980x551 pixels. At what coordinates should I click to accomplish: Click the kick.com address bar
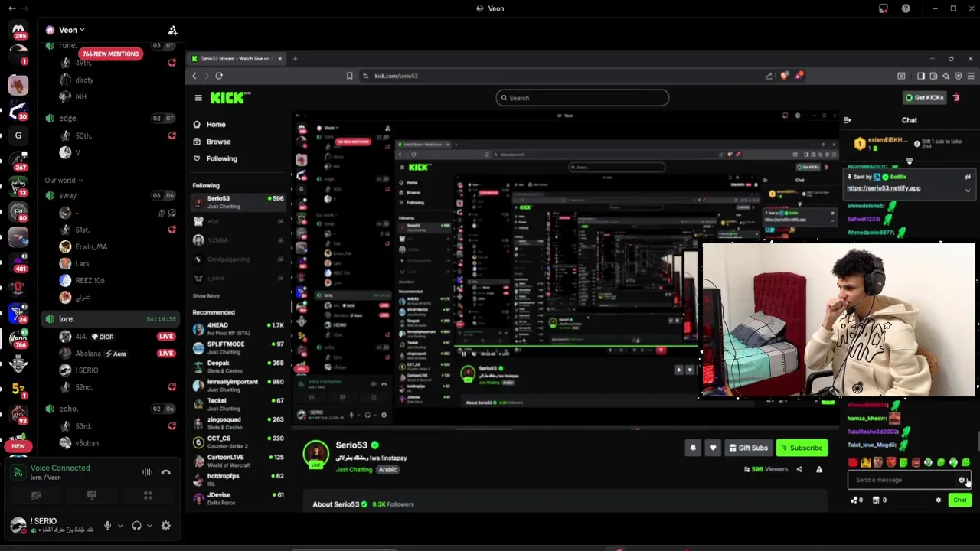click(x=559, y=76)
